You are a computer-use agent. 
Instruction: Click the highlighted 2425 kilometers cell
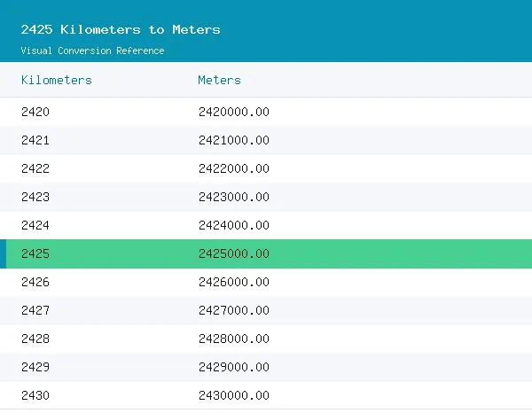coord(35,253)
